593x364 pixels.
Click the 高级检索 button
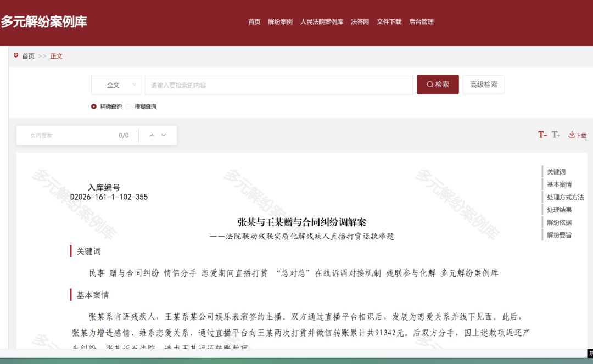click(484, 85)
